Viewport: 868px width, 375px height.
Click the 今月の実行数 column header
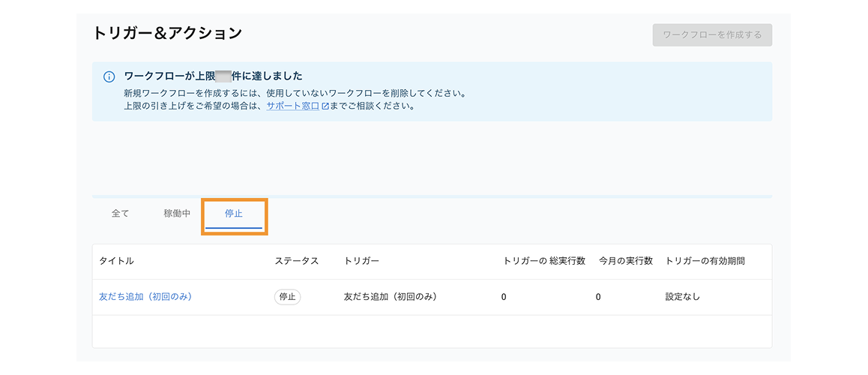coord(626,261)
